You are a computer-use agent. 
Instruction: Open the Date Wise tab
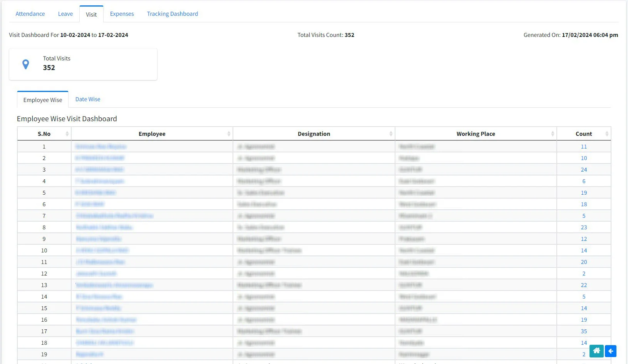pos(87,99)
